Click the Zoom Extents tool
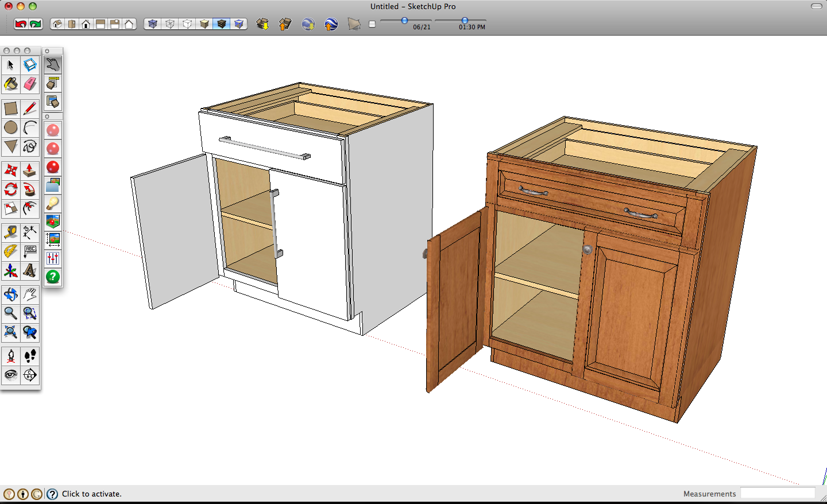Image resolution: width=827 pixels, height=504 pixels. pyautogui.click(x=11, y=332)
